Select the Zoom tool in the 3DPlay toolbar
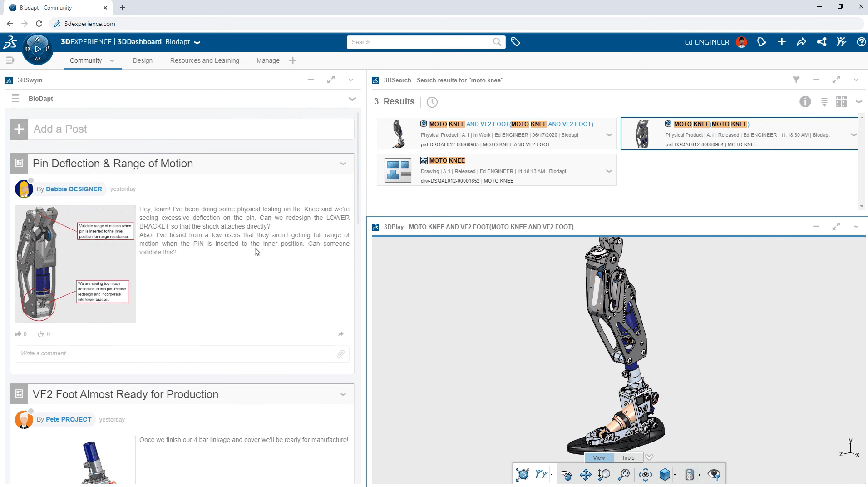 (x=604, y=475)
